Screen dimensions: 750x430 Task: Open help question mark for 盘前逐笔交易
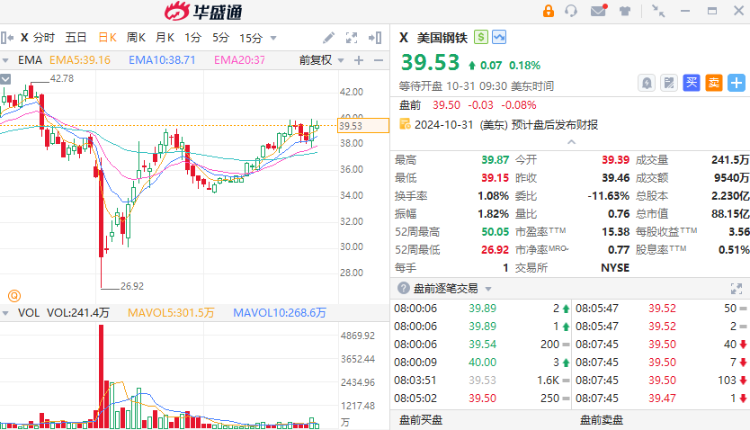(x=403, y=288)
